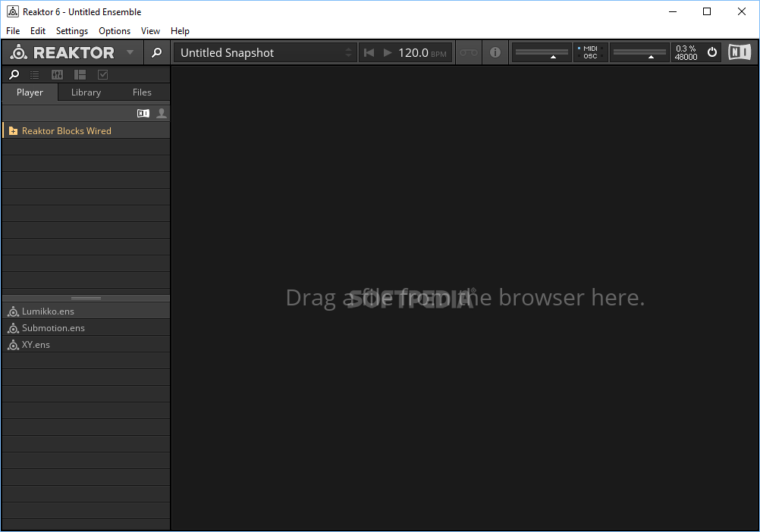Click the XY.ens ensemble icon
Screen dimensions: 760x532
[13, 345]
